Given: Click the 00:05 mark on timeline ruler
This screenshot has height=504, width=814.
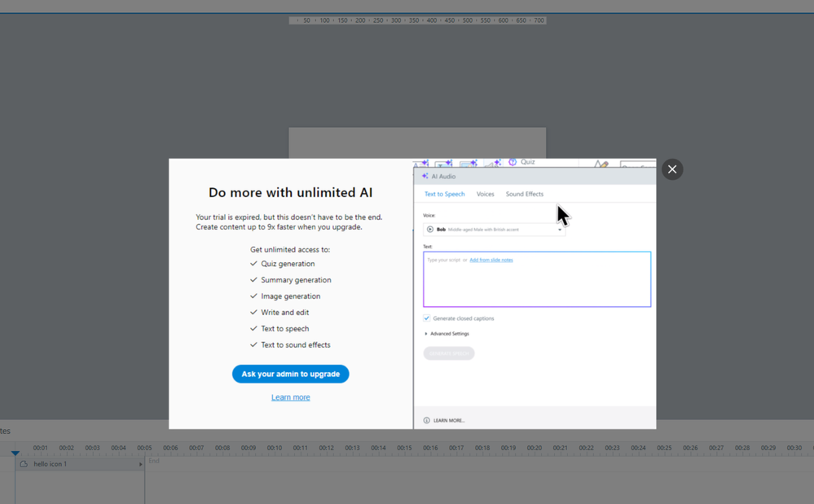Looking at the screenshot, I should click(x=144, y=448).
